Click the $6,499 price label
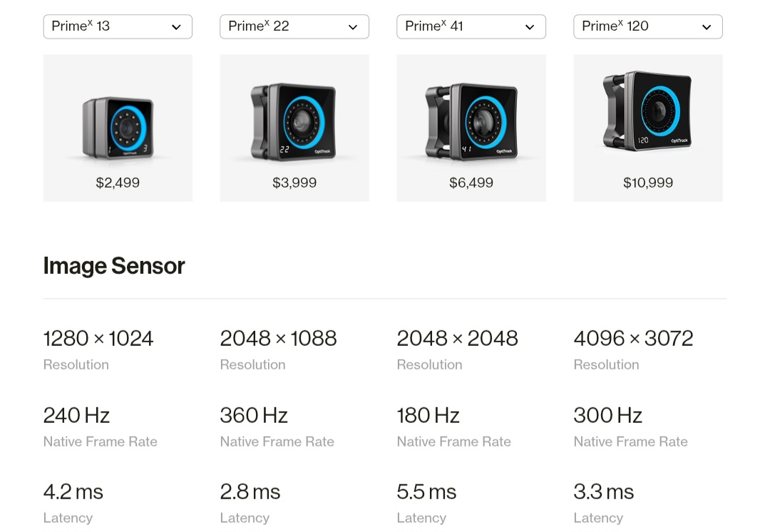The width and height of the screenshot is (770, 532). click(471, 183)
